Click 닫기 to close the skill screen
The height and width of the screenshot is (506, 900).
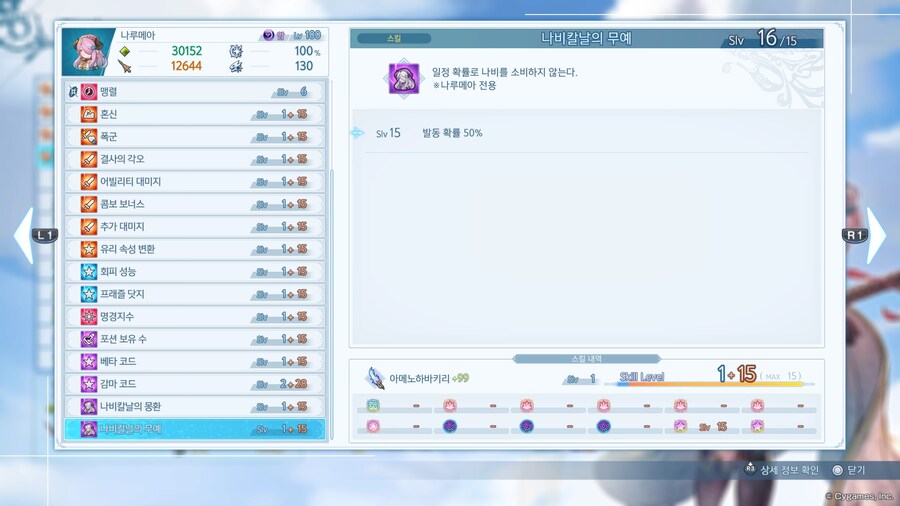coord(856,470)
